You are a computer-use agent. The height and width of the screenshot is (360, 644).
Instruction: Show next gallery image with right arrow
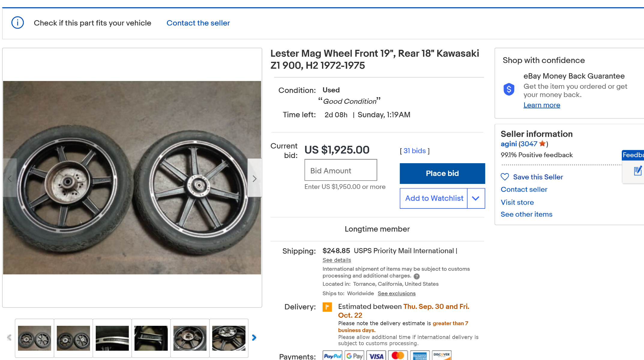254,178
